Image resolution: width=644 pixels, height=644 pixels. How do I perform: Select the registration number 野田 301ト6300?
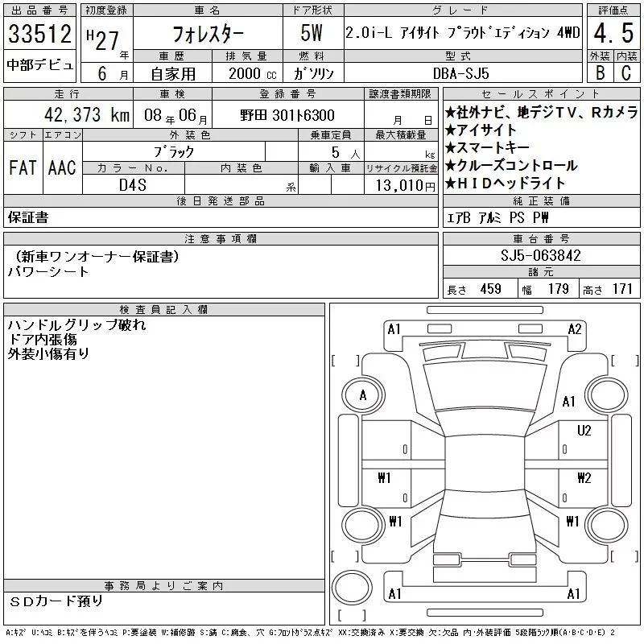(x=287, y=116)
